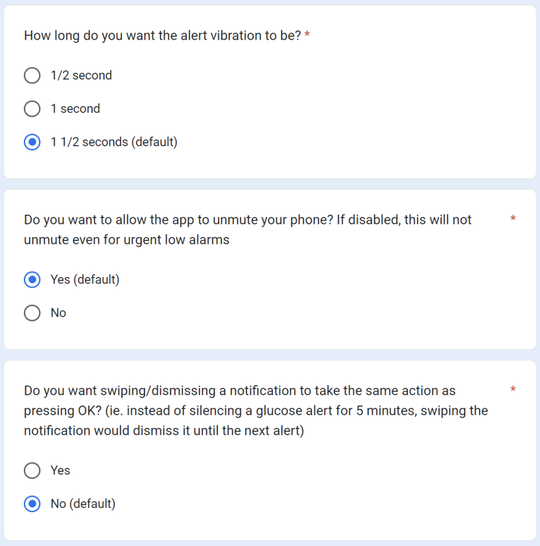This screenshot has height=546, width=540.
Task: Pick "Yes (default)" for unmuting the phone
Action: (x=32, y=280)
